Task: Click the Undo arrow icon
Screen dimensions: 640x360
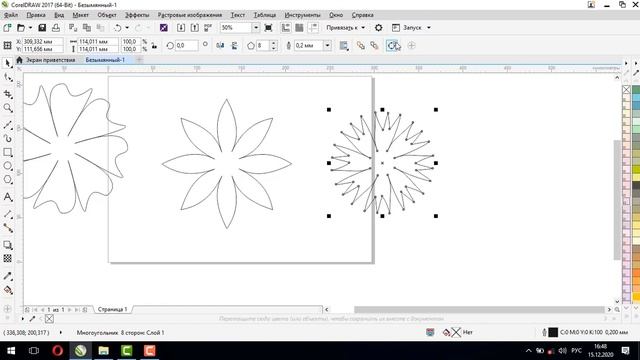Action: point(118,28)
